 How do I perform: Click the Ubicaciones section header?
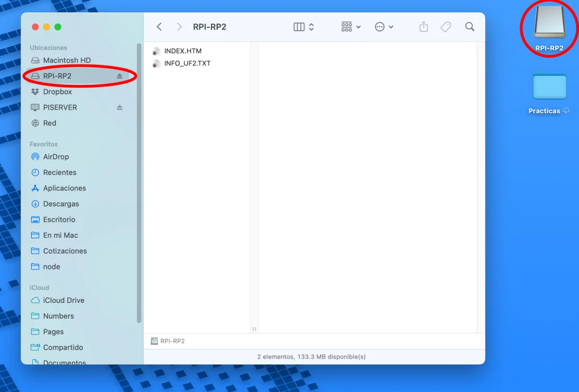(x=49, y=47)
